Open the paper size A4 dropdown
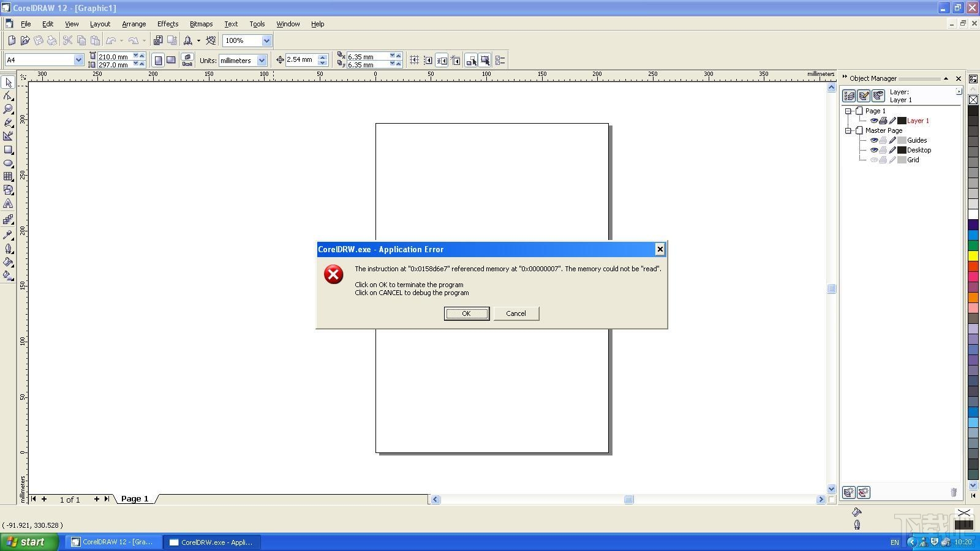 (78, 60)
